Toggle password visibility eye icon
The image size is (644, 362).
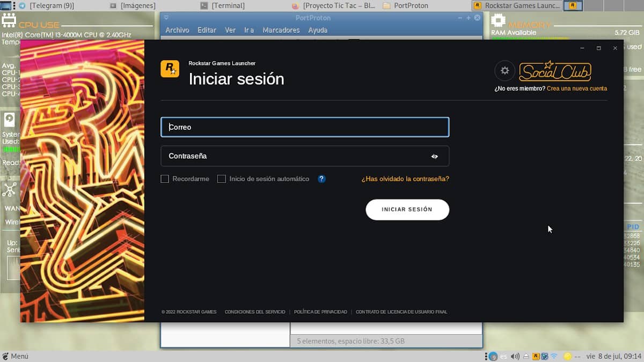pos(435,157)
